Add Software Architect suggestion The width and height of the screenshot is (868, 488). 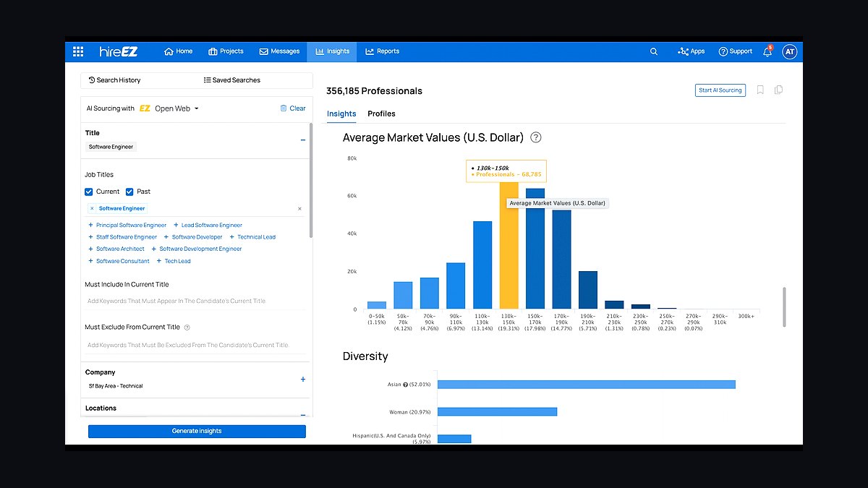click(x=116, y=249)
